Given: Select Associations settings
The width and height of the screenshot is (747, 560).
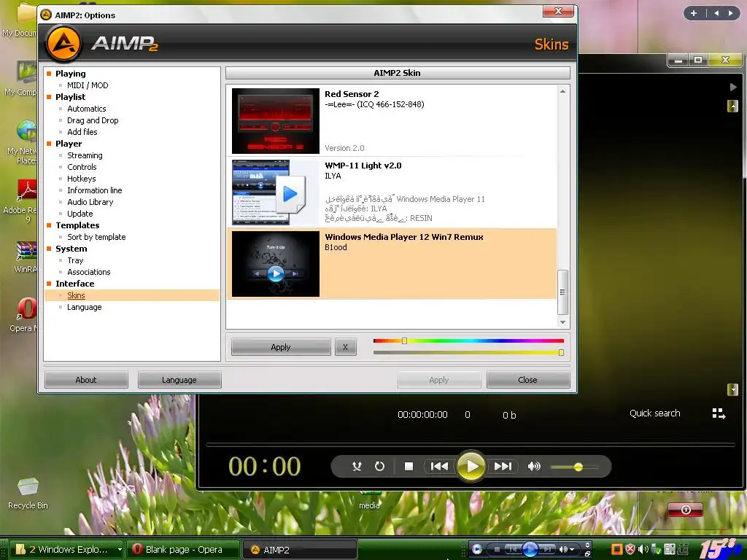Looking at the screenshot, I should [89, 272].
